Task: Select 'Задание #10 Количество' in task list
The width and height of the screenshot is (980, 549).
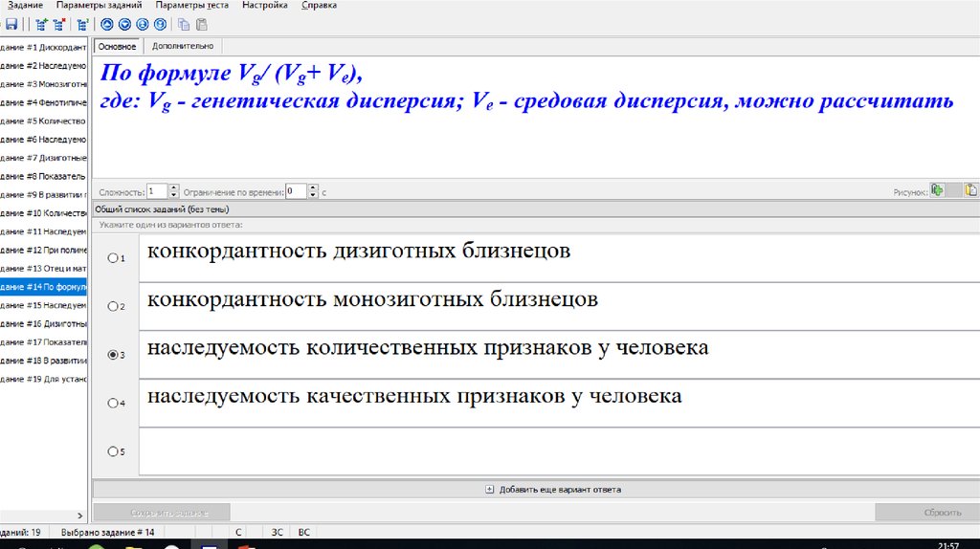Action: pos(44,213)
